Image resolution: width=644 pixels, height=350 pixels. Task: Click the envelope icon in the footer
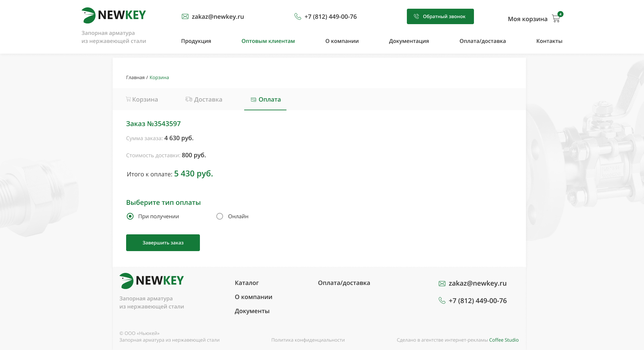click(x=442, y=284)
